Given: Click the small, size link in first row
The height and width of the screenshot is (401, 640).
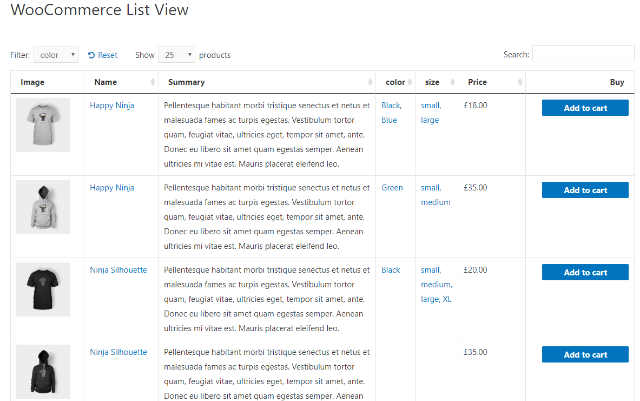Looking at the screenshot, I should (431, 105).
